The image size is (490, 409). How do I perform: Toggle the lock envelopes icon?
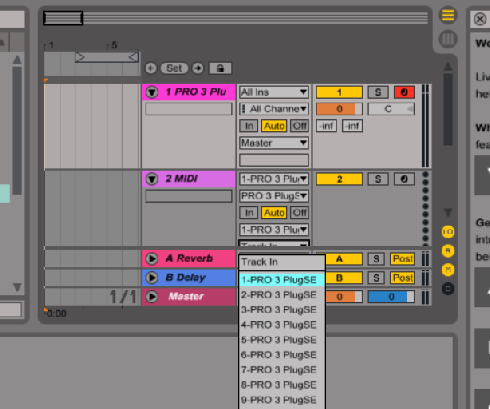point(220,68)
